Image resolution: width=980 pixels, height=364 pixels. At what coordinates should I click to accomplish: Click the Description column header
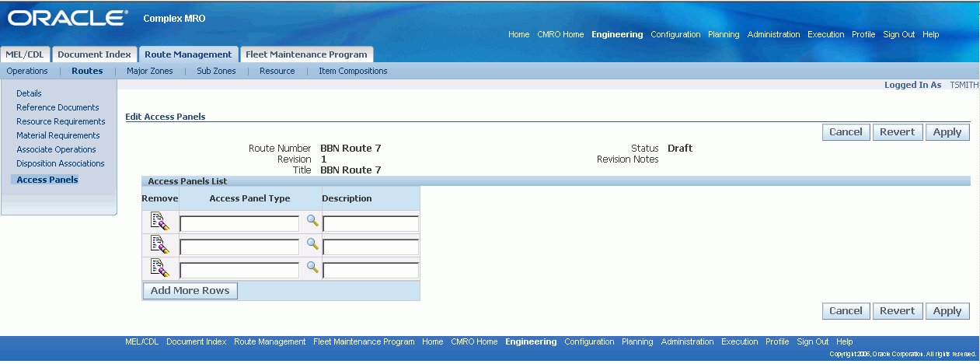[x=347, y=198]
